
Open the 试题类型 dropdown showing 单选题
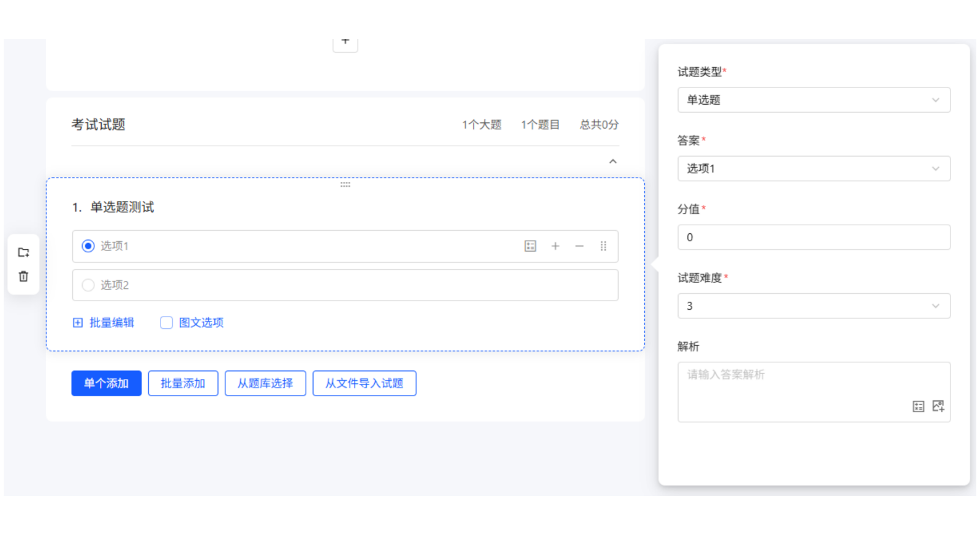coord(813,100)
